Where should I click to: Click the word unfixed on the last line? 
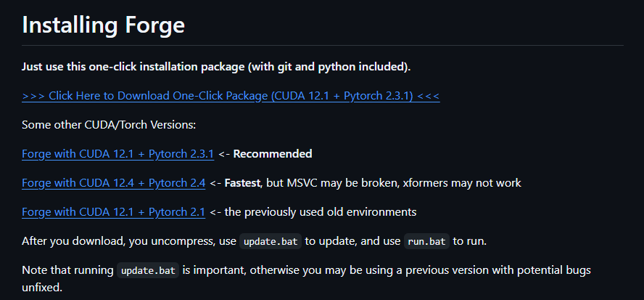[44, 288]
